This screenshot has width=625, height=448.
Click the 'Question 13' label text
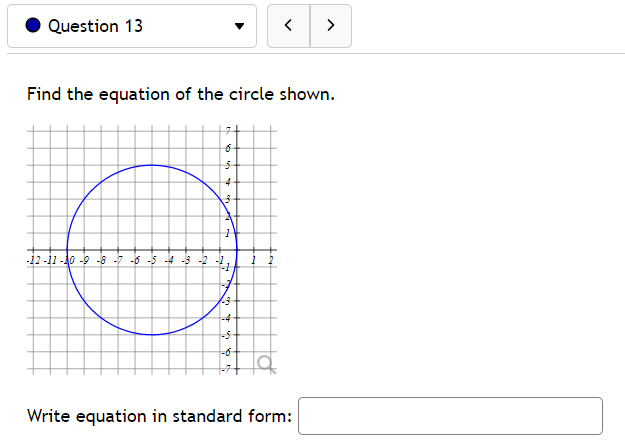pyautogui.click(x=95, y=26)
